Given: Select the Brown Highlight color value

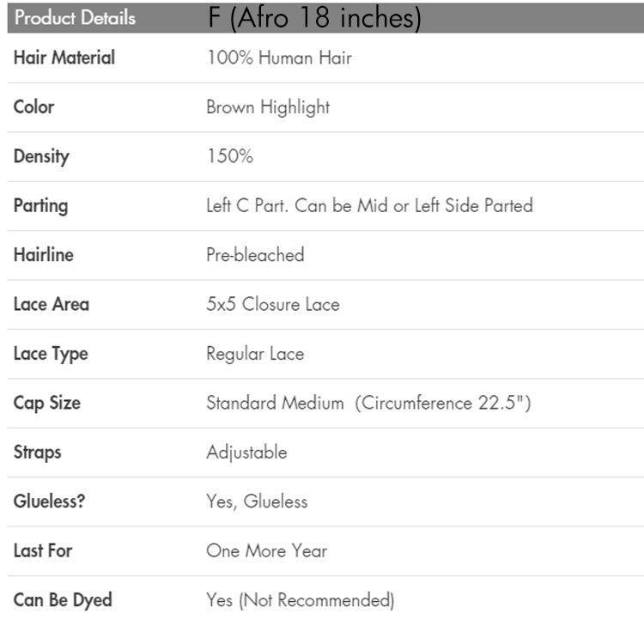Looking at the screenshot, I should click(x=268, y=107).
